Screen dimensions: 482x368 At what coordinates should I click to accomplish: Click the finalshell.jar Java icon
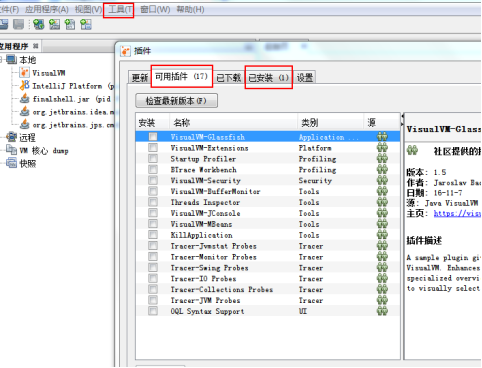click(x=24, y=99)
